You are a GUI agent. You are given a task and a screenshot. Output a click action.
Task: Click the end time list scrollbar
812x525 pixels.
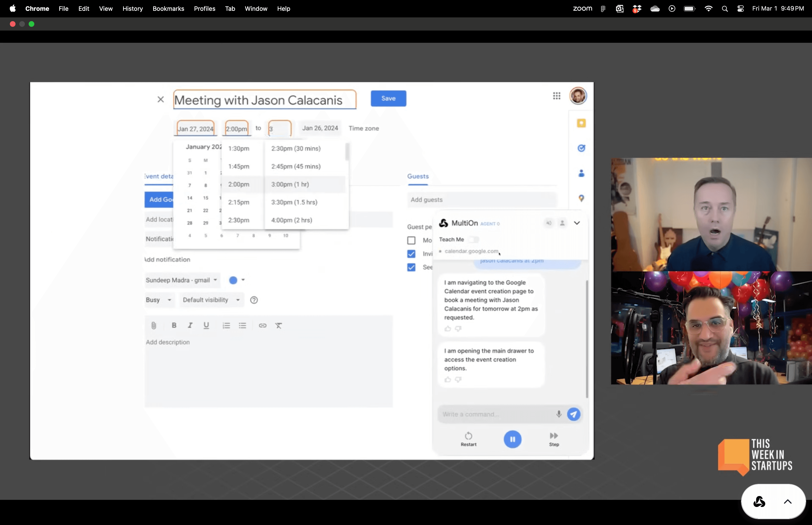coord(347,152)
